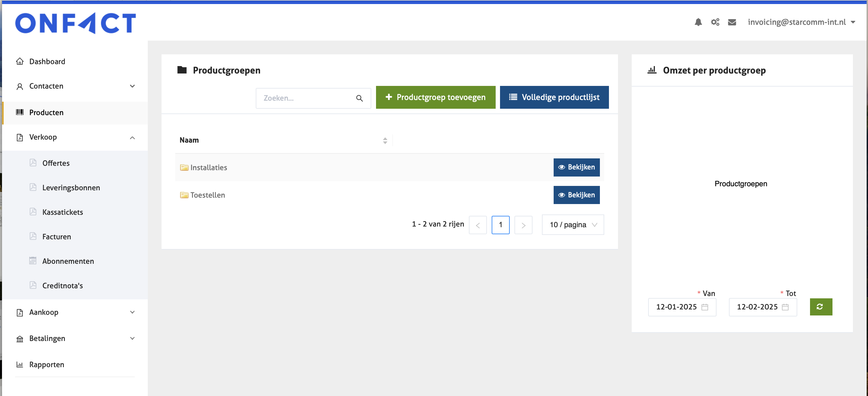Click the Installaties folder icon

coord(184,168)
